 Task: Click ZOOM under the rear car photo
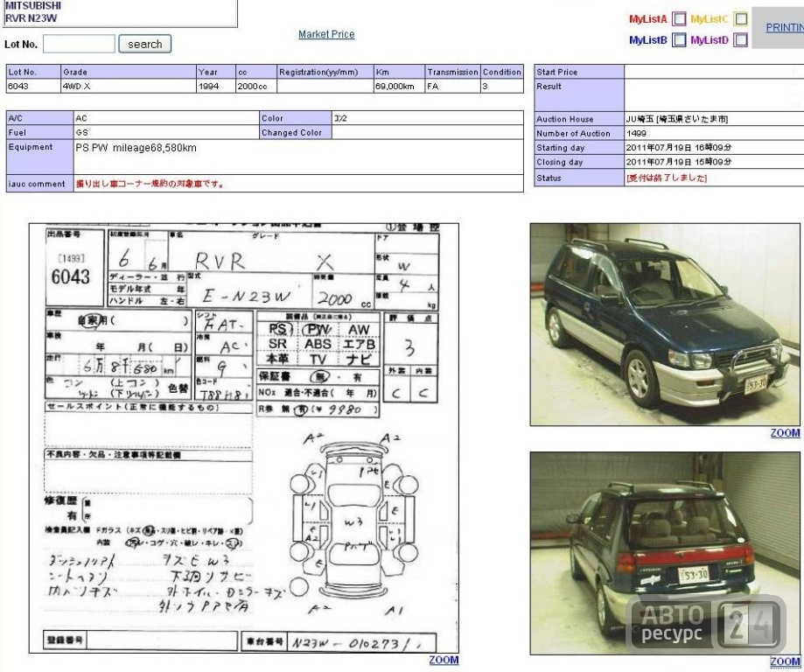click(785, 661)
